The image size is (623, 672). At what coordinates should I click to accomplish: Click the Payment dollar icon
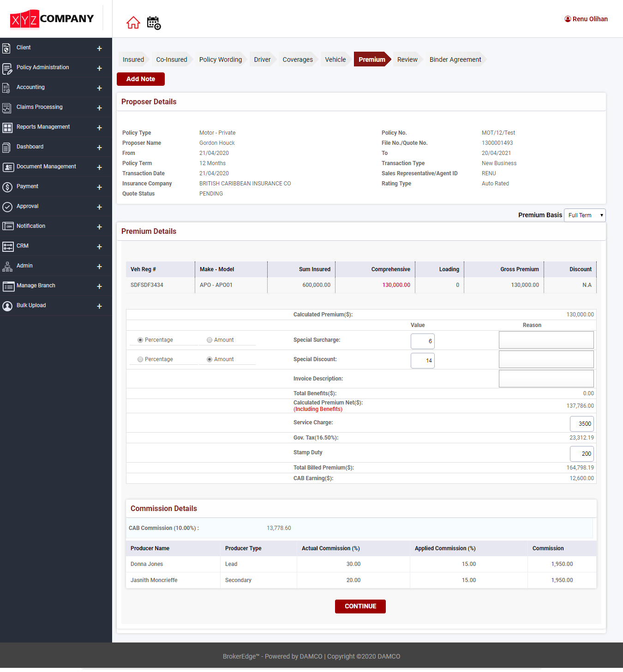tap(7, 187)
